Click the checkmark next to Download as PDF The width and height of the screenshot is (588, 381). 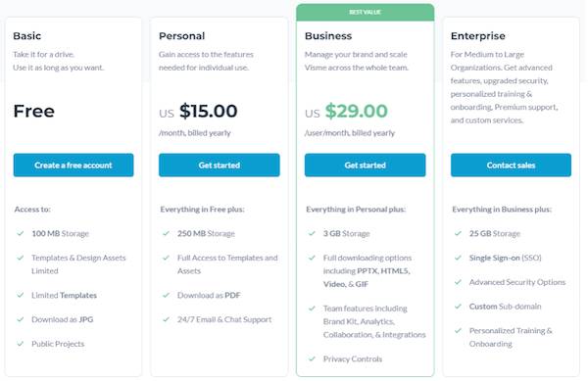(167, 295)
